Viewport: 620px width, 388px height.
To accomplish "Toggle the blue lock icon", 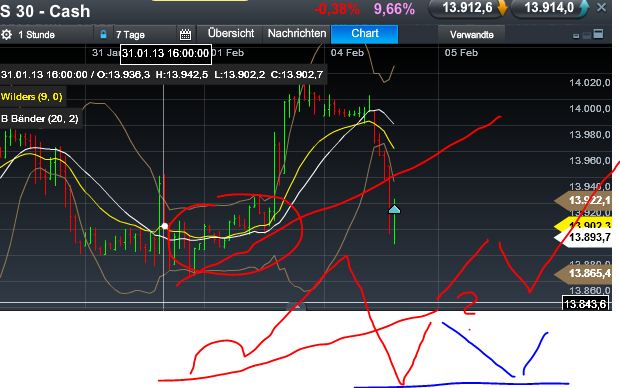I will tap(103, 34).
